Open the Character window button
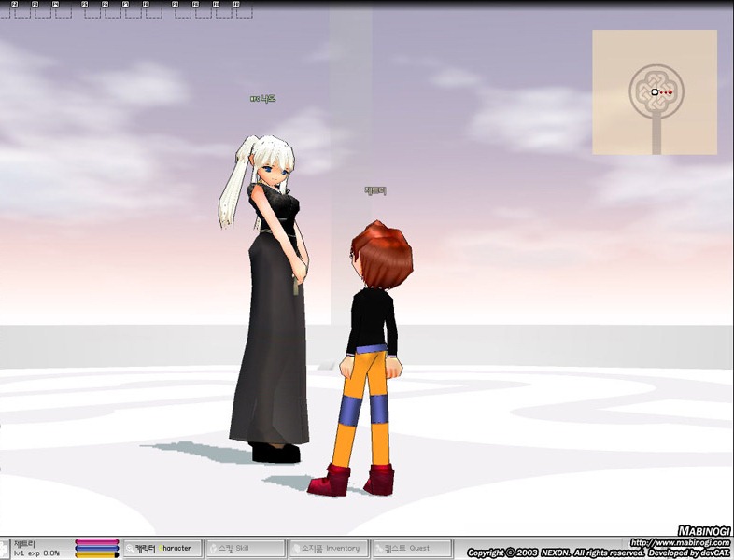The image size is (734, 560). 162,549
